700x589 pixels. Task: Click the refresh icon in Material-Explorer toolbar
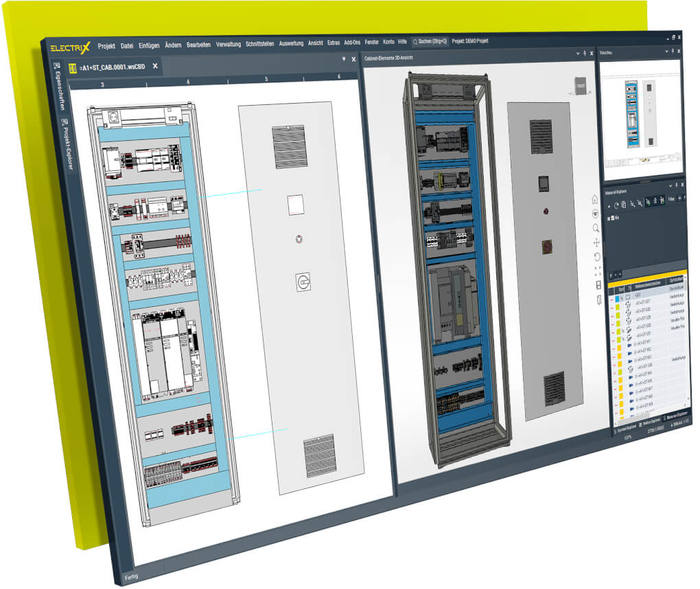pos(616,205)
